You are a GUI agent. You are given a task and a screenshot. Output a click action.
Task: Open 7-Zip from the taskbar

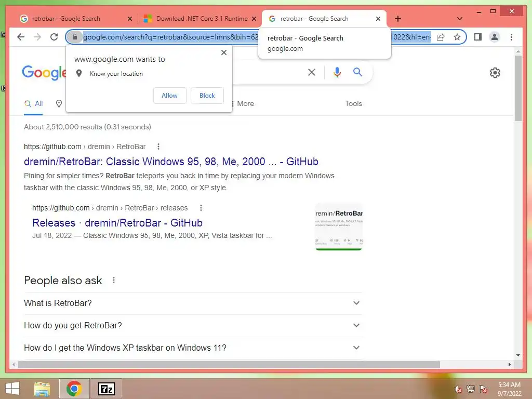tap(107, 389)
